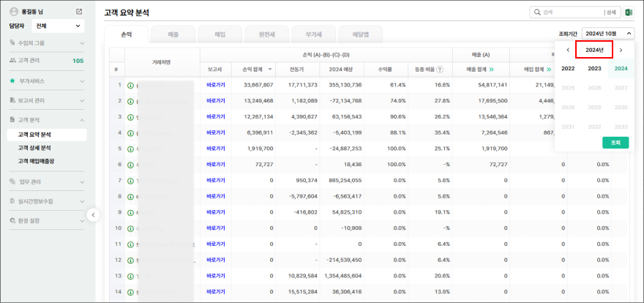644x303 pixels.
Task: Open the 조회기간 2024년 10월 dropdown
Action: 607,34
